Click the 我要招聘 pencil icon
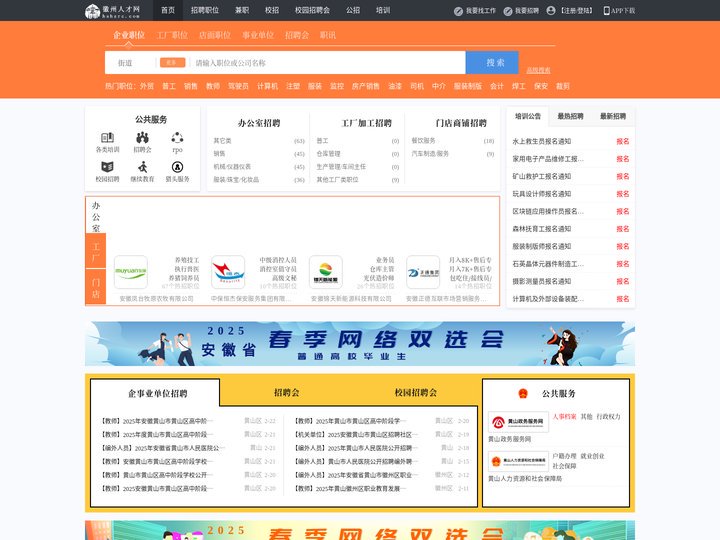 pyautogui.click(x=508, y=11)
